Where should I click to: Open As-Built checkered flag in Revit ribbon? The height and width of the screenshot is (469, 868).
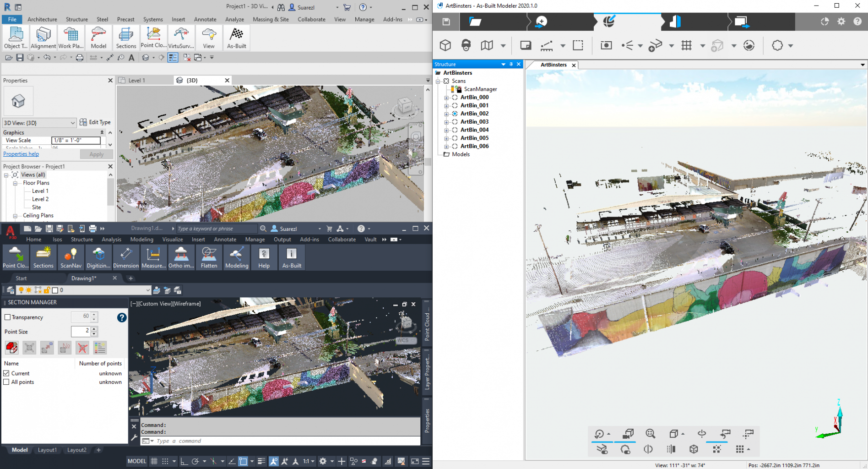237,38
